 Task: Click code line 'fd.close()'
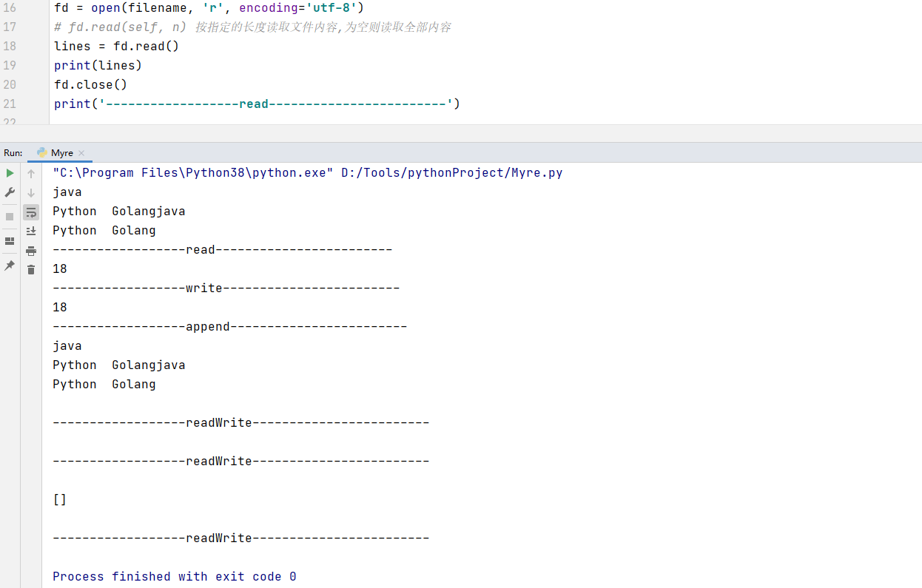tap(91, 85)
